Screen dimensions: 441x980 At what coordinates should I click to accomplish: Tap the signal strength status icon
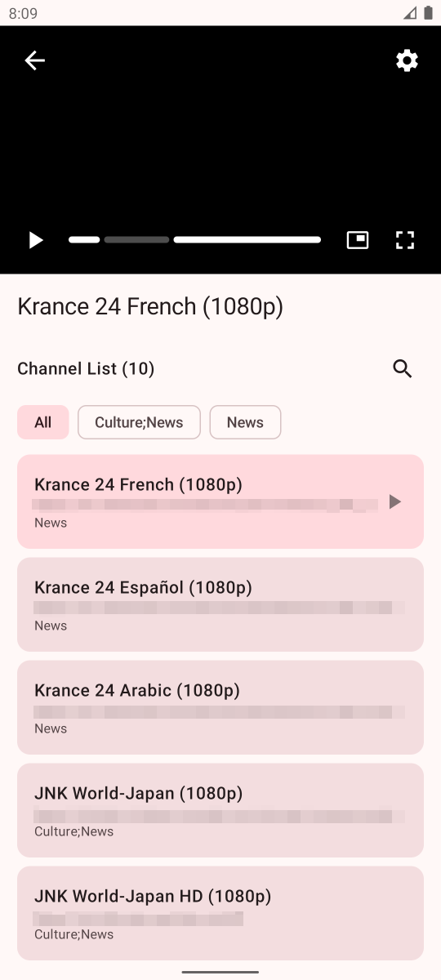pyautogui.click(x=410, y=13)
